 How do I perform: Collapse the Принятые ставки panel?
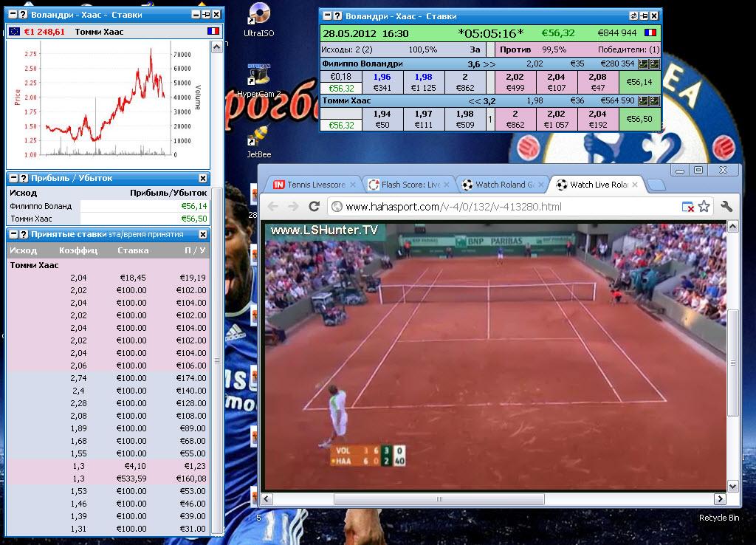tap(13, 234)
